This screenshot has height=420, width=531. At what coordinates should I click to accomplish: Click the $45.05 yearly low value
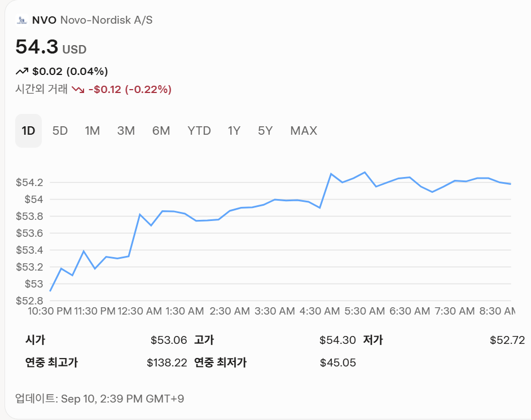(x=338, y=362)
